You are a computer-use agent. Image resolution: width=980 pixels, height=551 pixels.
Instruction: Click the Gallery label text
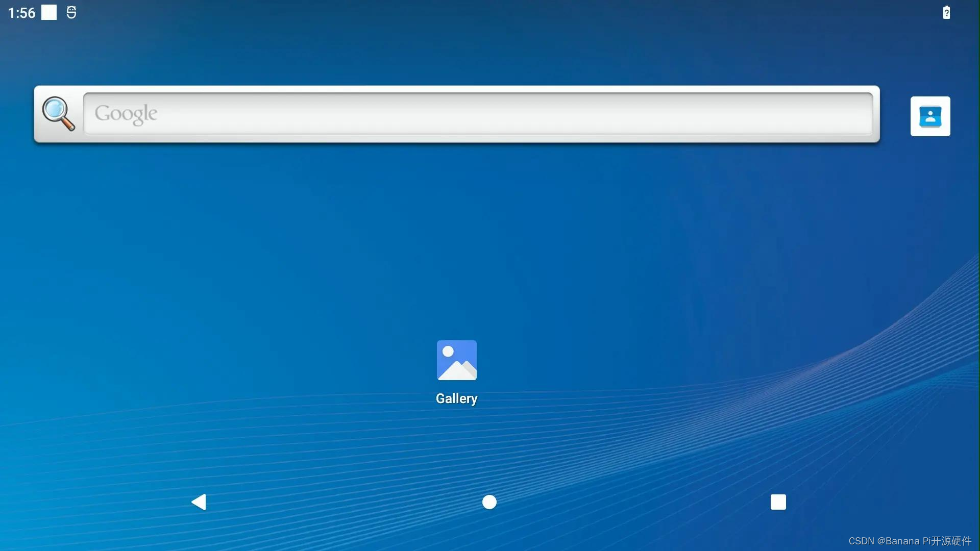pos(457,398)
